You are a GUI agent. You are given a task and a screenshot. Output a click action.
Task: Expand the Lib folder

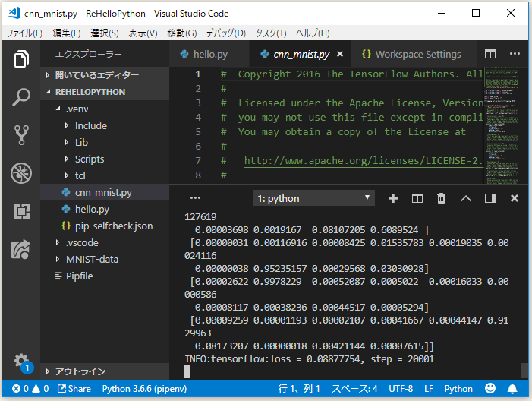point(105,142)
